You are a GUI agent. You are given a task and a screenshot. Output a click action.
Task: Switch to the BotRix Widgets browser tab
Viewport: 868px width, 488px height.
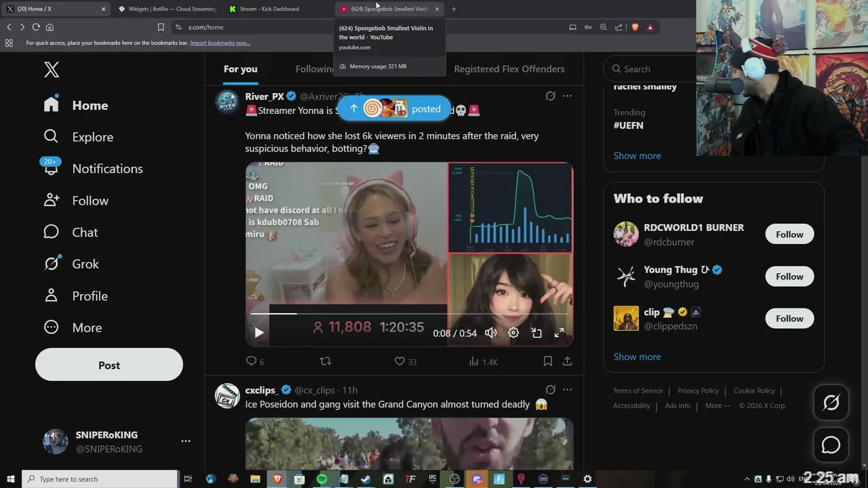point(167,9)
